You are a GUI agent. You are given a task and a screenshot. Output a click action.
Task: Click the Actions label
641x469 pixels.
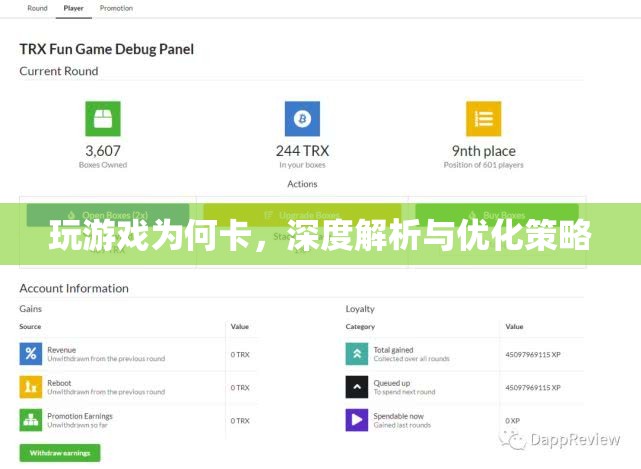tap(302, 184)
